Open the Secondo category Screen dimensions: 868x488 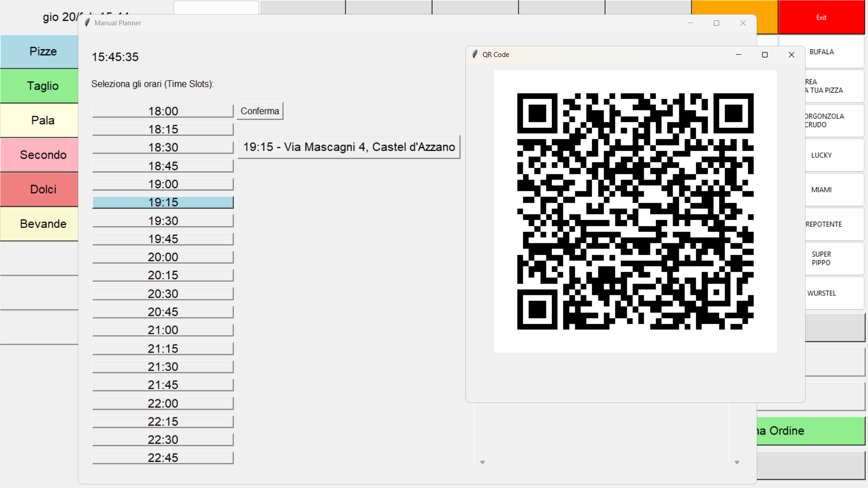pos(39,155)
